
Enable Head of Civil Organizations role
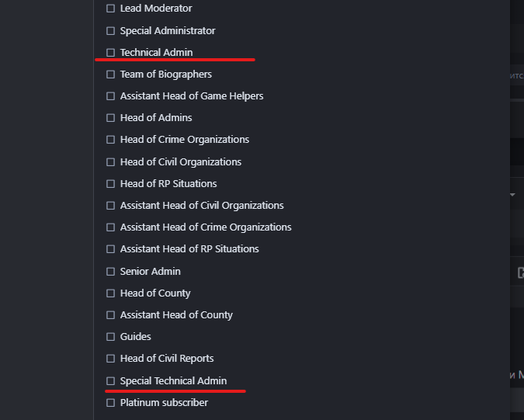point(110,162)
